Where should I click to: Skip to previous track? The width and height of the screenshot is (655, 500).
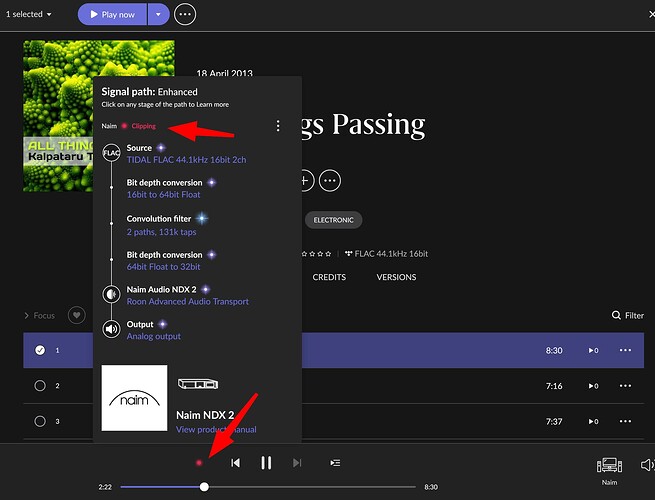tap(236, 463)
